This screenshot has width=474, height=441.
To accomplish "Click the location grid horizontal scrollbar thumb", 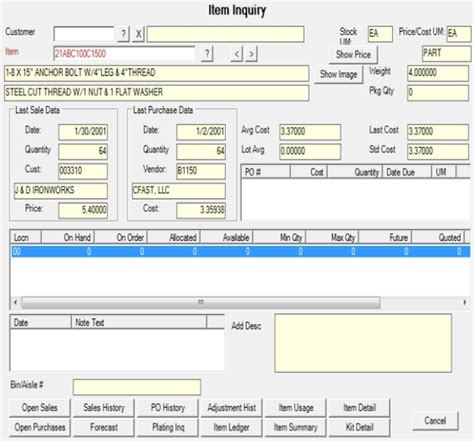I will (201, 302).
